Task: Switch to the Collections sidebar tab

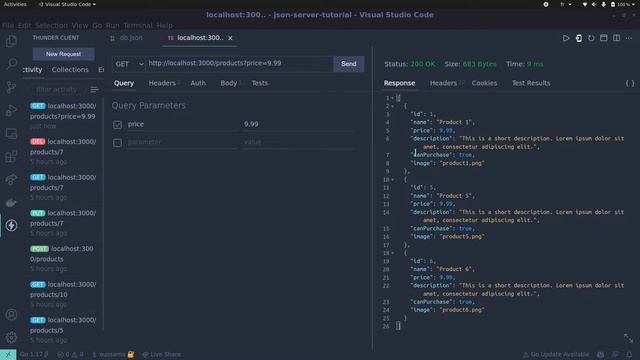Action: coord(70,69)
